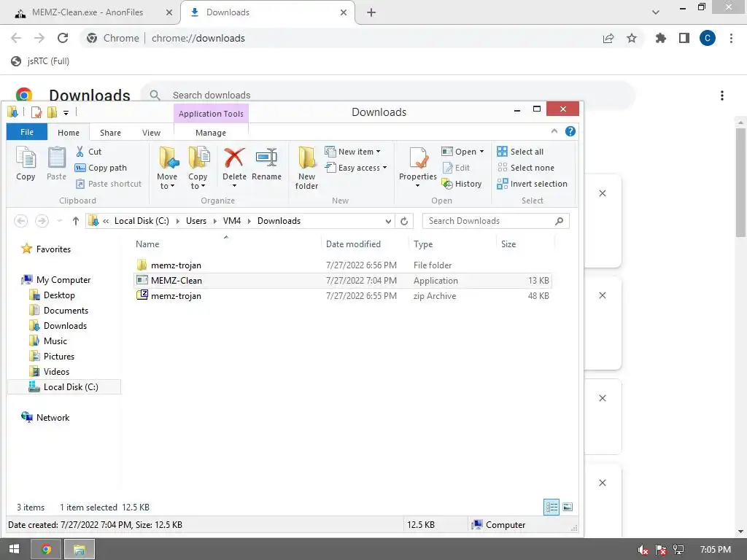Select the memz-trojan file folder
The height and width of the screenshot is (560, 747).
(343, 265)
